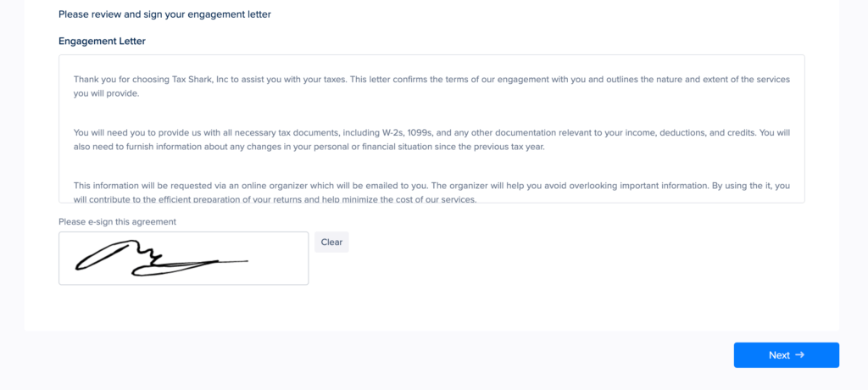Viewport: 868px width, 390px height.
Task: Click the line 'you will provide.' in the letter
Action: coord(106,93)
